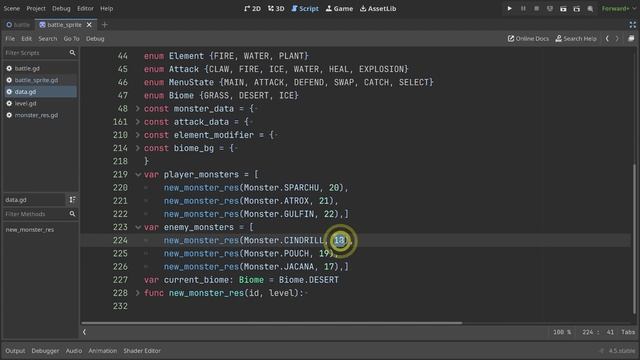Image resolution: width=640 pixels, height=360 pixels.
Task: Click the Filter Methods search icon
Action: 72,214
